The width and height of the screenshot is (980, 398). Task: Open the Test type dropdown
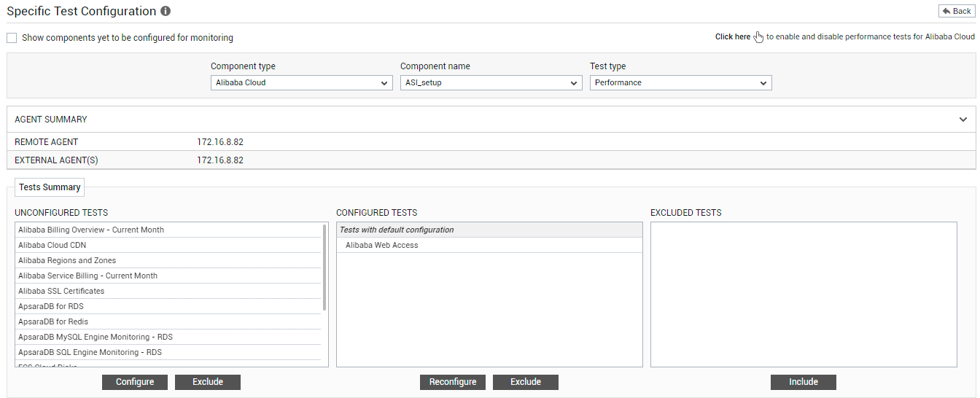[681, 83]
